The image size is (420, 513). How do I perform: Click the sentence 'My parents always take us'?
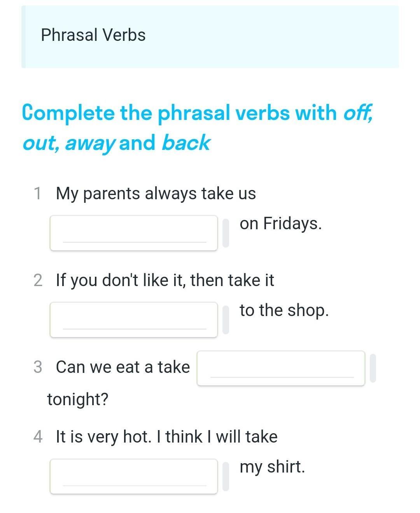(156, 194)
